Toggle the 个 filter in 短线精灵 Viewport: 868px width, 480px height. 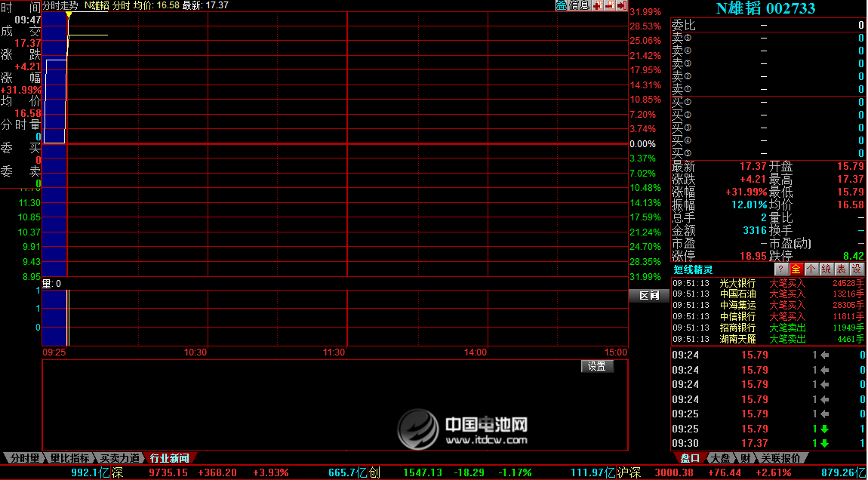(x=811, y=269)
